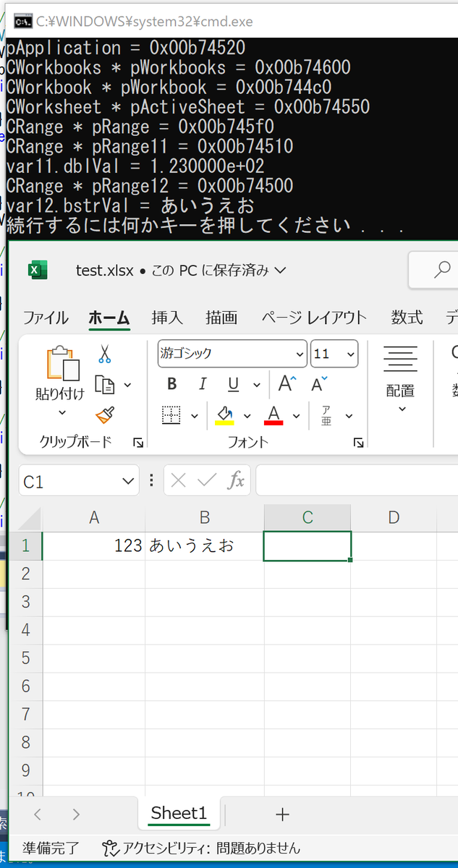This screenshot has width=458, height=868.
Task: Expand paste options arrow under 貼り付け
Action: pos(62,412)
